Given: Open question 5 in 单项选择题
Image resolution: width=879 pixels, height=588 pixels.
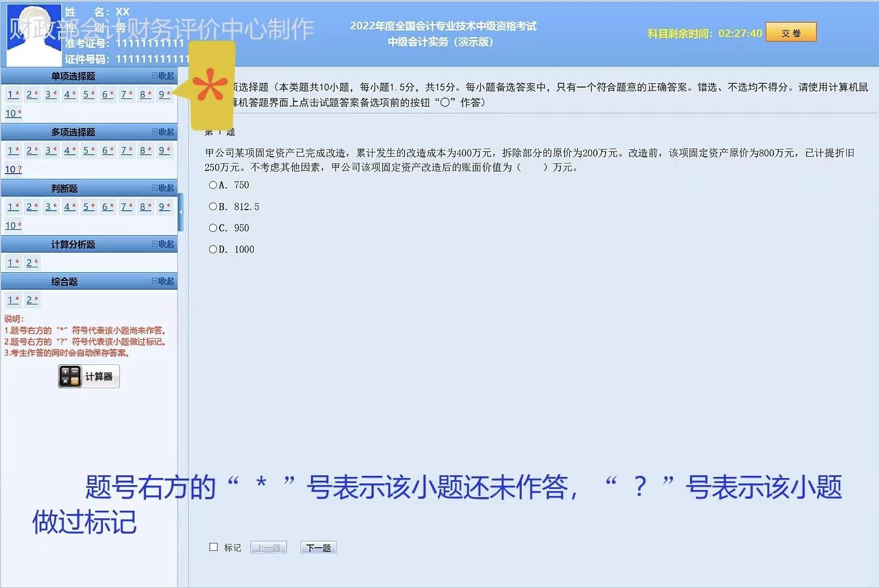Looking at the screenshot, I should (x=86, y=94).
